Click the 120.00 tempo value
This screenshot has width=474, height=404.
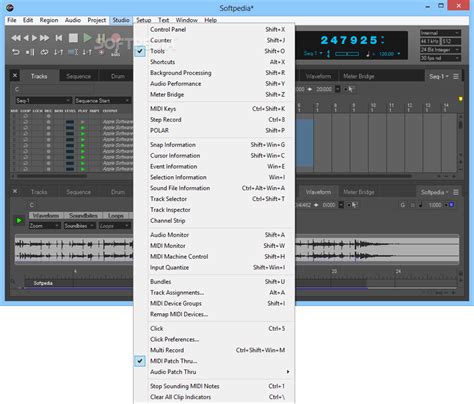click(x=386, y=54)
